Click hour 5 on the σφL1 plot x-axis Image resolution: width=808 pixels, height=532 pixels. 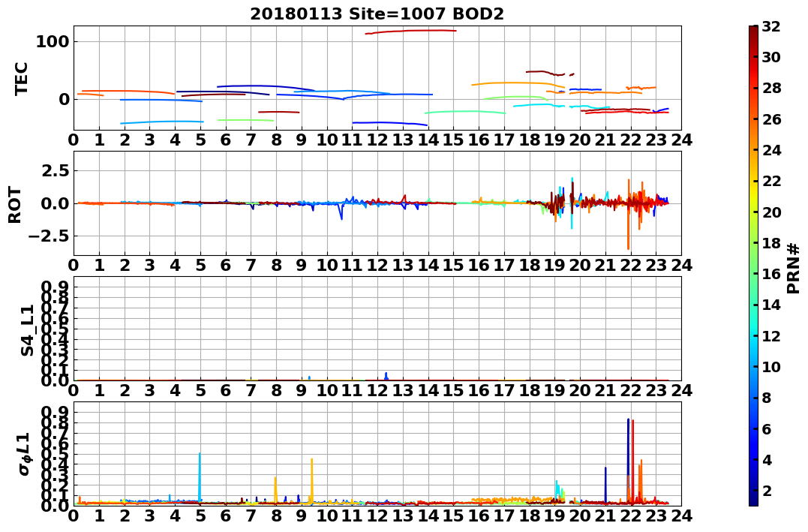[x=200, y=515]
